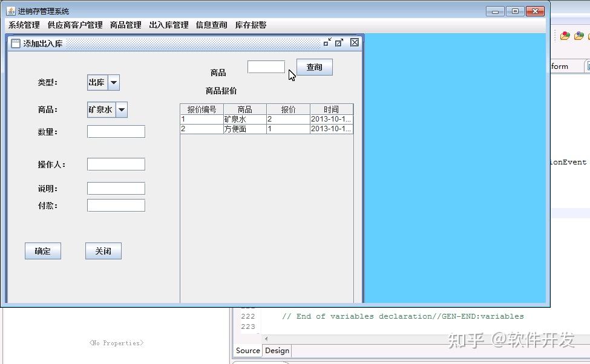Open the purple-badged project folder icon in NetBeans toolbar

(x=580, y=36)
